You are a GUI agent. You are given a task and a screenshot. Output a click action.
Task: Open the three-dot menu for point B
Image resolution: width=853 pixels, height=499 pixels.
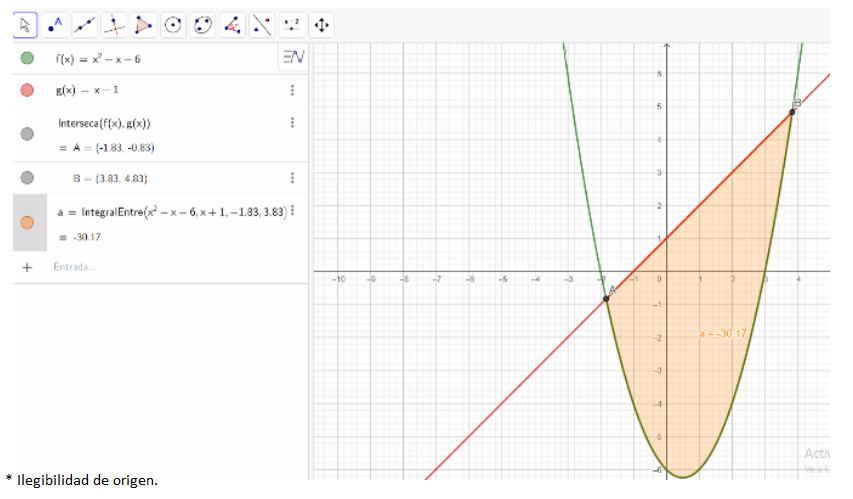[x=292, y=178]
